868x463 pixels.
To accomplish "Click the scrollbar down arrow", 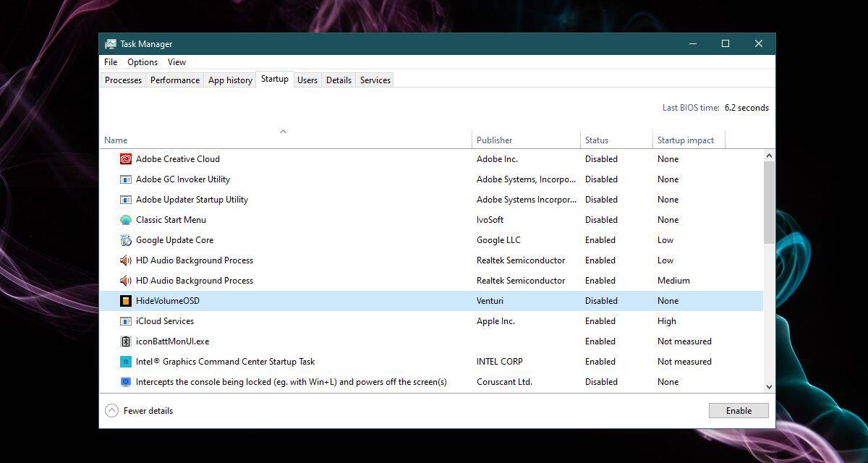I will [769, 387].
